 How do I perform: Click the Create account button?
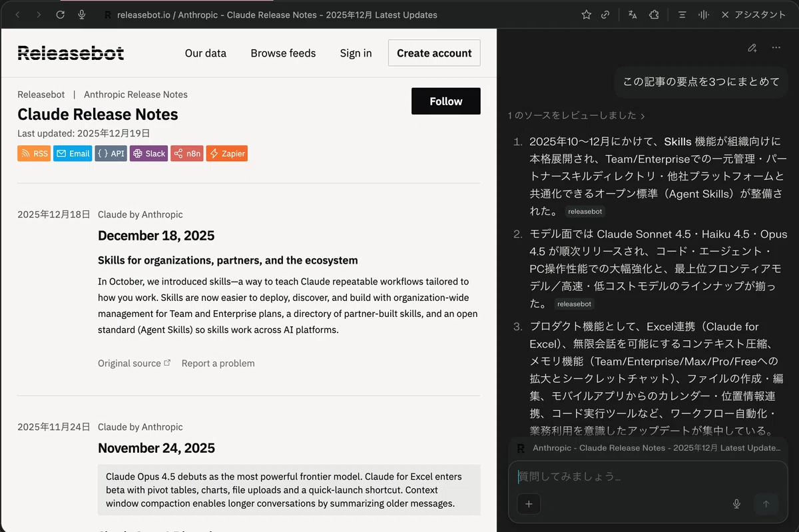pyautogui.click(x=434, y=53)
